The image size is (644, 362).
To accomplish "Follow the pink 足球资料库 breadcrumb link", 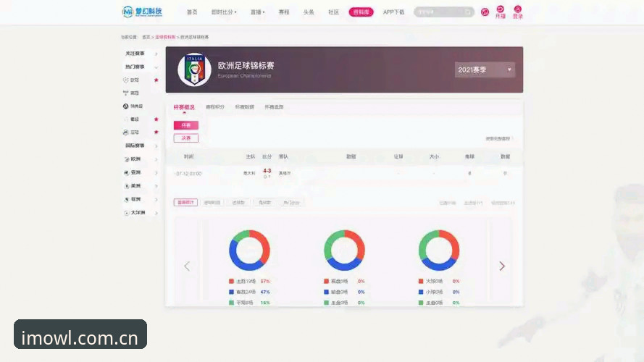I will pyautogui.click(x=165, y=37).
